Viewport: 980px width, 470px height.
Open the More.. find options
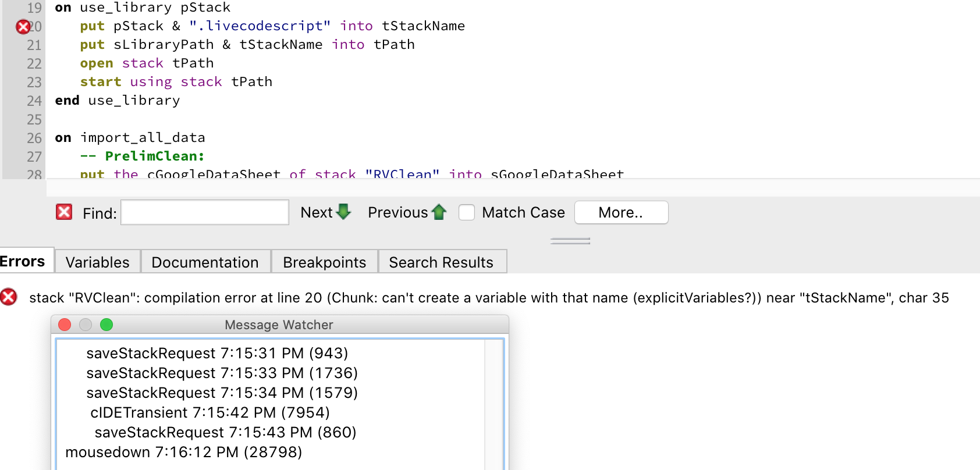pyautogui.click(x=620, y=212)
